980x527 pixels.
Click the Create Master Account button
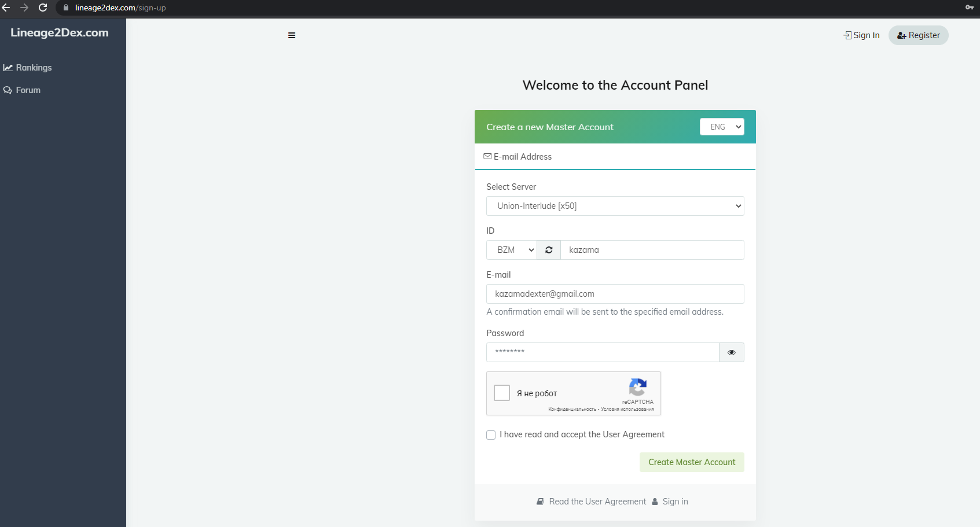tap(692, 462)
